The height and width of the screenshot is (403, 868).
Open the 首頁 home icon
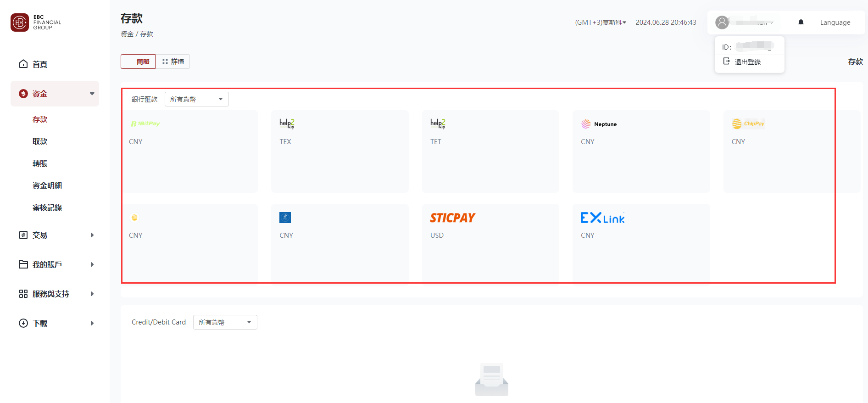23,64
